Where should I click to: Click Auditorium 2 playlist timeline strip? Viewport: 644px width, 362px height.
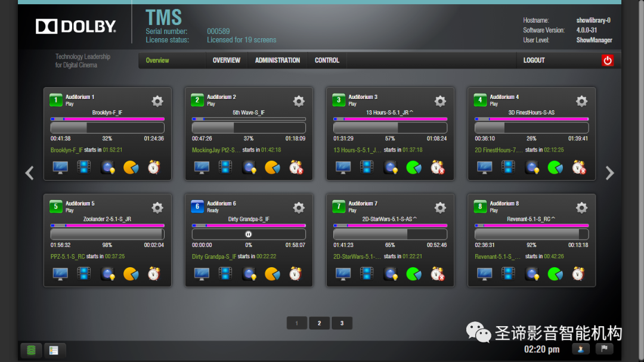pos(249,119)
